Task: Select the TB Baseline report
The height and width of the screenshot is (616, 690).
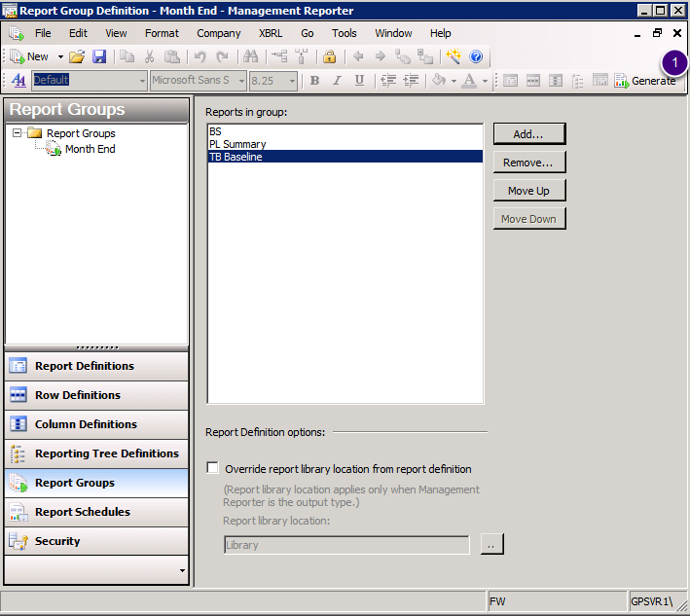Action: tap(345, 157)
